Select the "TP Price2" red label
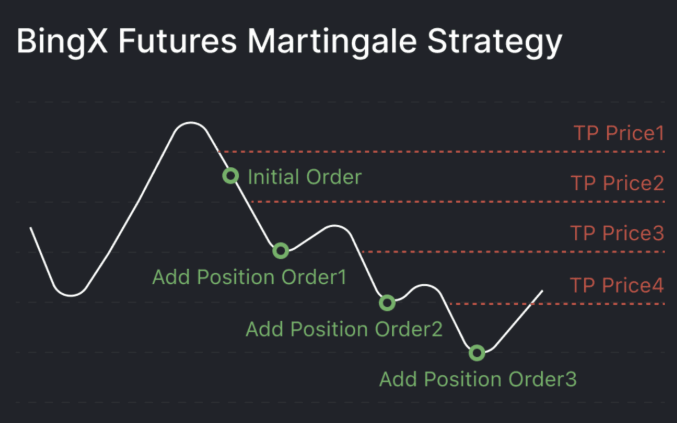Screen dimensions: 677x423 coord(617,183)
